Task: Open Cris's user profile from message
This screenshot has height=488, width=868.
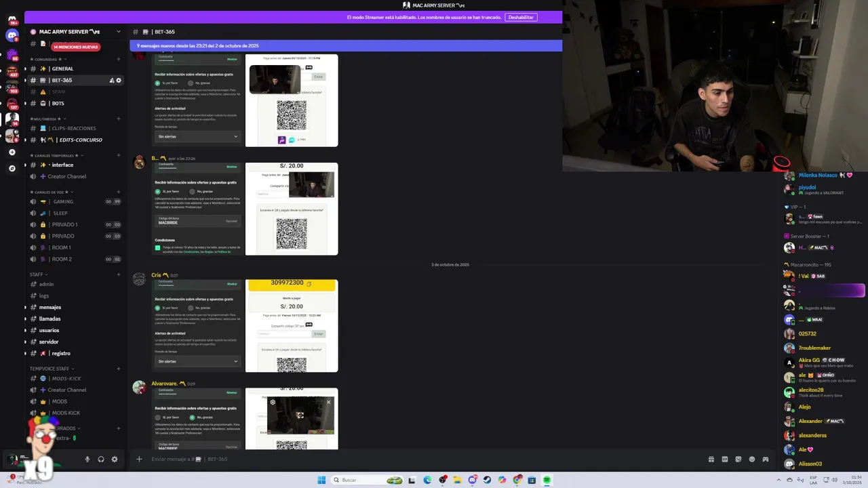Action: pos(156,275)
